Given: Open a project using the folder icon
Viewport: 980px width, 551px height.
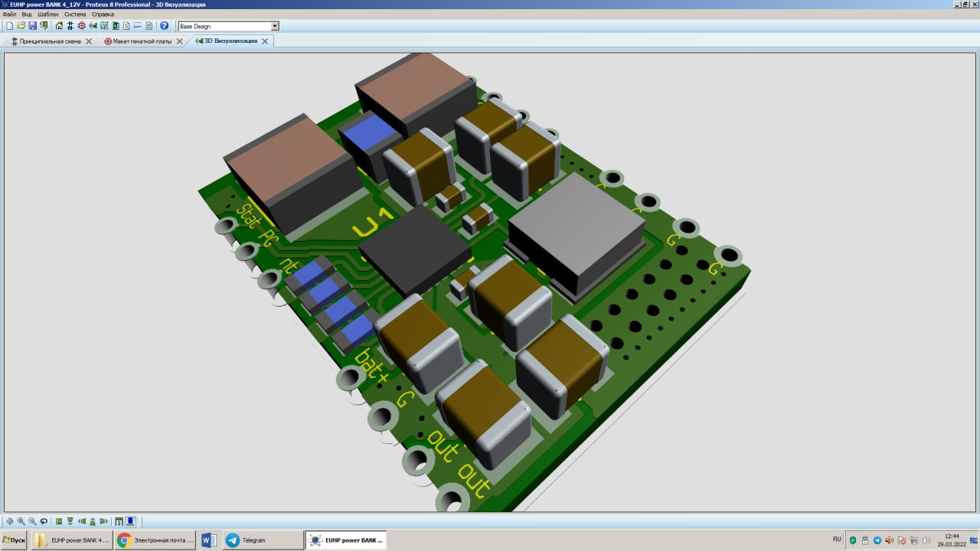Looking at the screenshot, I should [x=21, y=26].
